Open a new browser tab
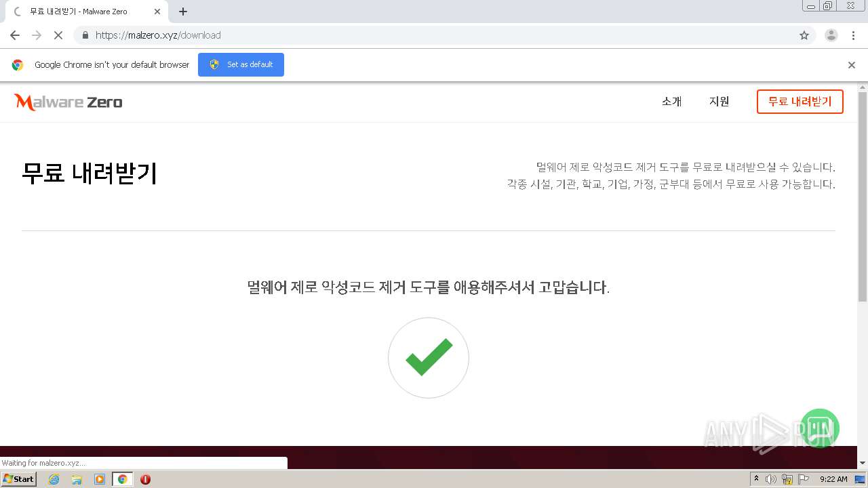The width and height of the screenshot is (868, 488). [183, 12]
